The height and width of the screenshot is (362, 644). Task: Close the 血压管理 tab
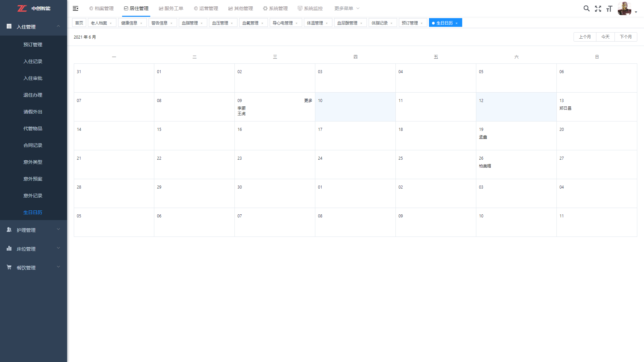tap(232, 23)
